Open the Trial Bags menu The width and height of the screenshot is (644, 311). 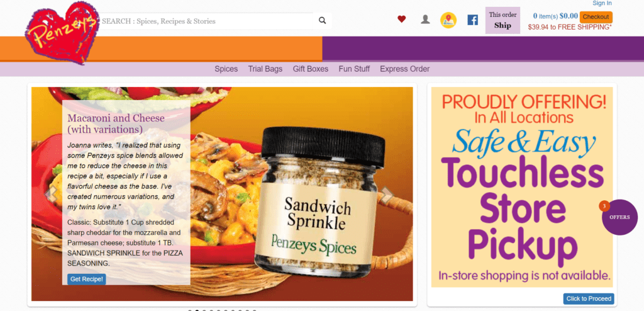[x=265, y=69]
